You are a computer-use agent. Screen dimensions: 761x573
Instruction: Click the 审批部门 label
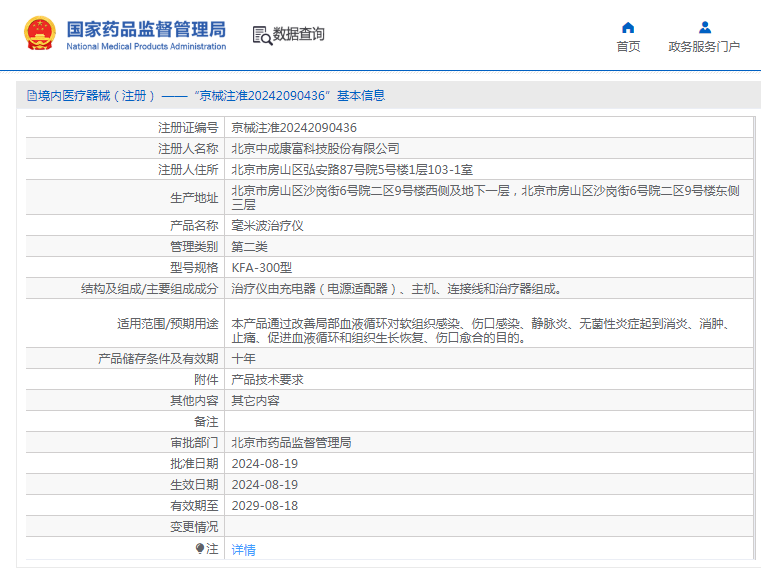pyautogui.click(x=194, y=442)
